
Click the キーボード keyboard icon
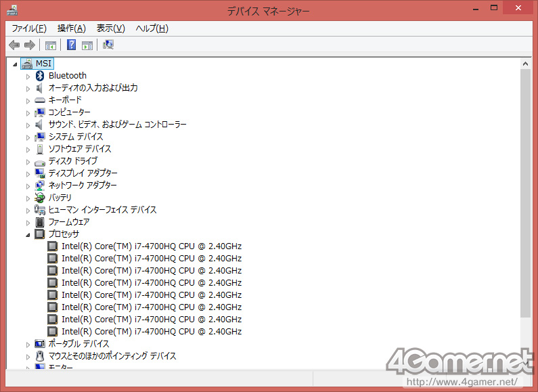tap(40, 100)
